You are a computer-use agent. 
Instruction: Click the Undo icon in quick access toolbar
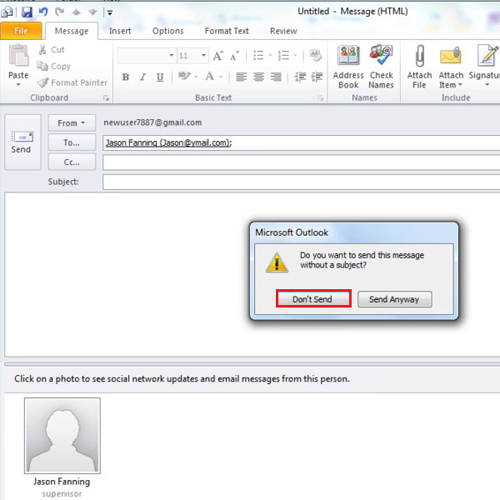coord(43,12)
